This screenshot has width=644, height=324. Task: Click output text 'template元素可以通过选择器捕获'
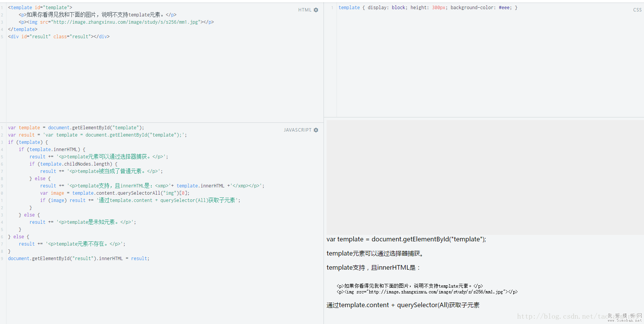pos(375,254)
